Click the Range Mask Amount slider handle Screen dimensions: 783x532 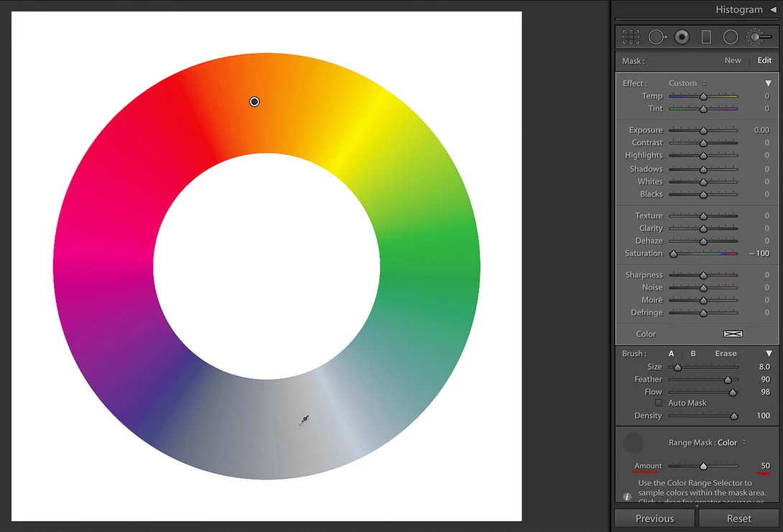click(x=703, y=466)
